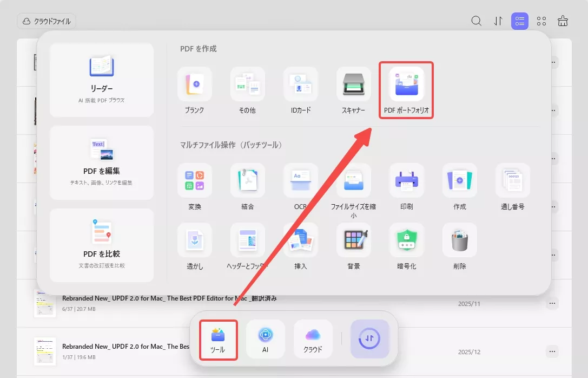Screen dimensions: 588x378
Task: Select the その他 create option
Action: click(248, 90)
